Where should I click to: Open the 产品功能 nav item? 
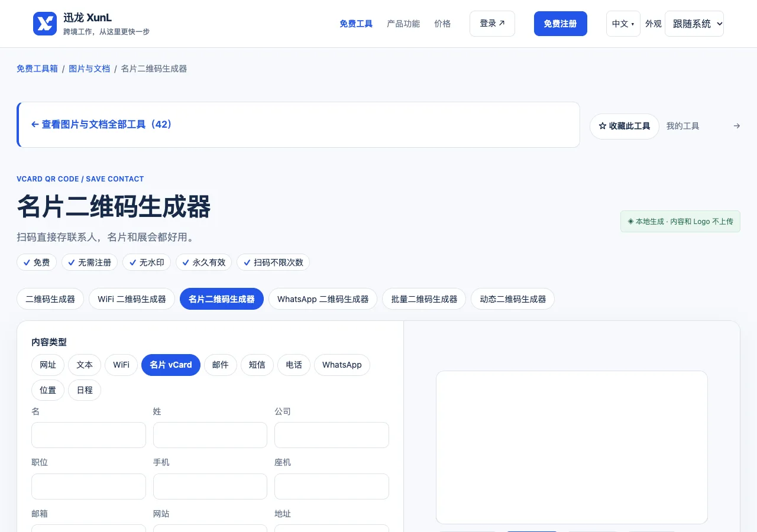[x=403, y=24]
